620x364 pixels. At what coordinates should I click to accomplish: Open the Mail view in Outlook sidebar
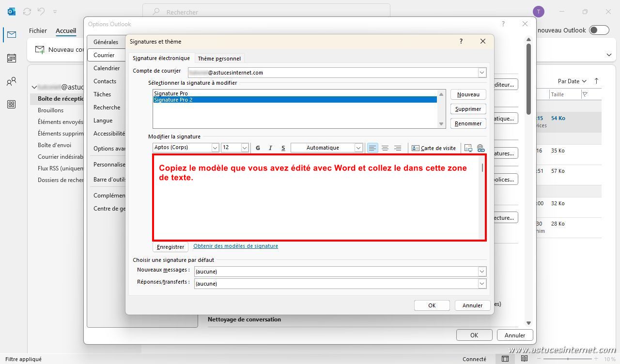(12, 34)
